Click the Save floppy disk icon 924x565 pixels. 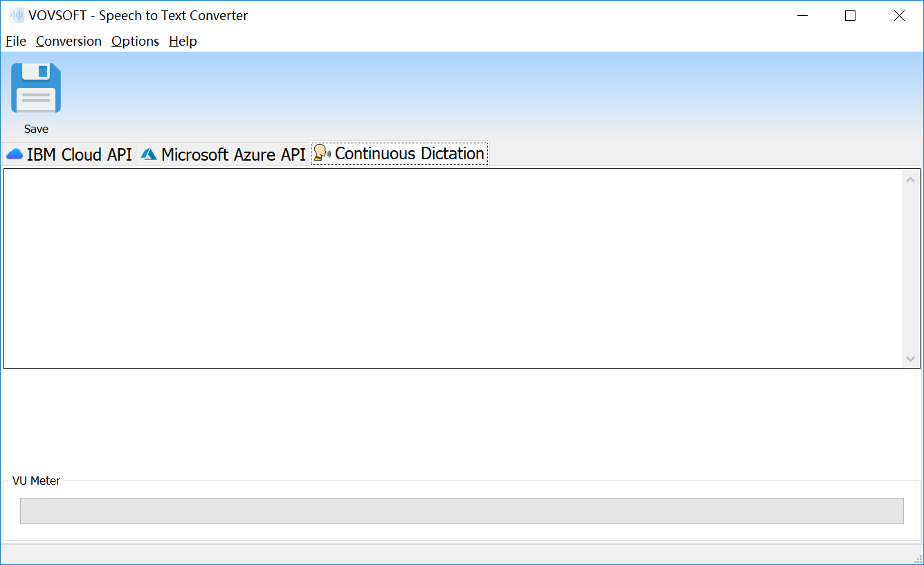(x=36, y=88)
